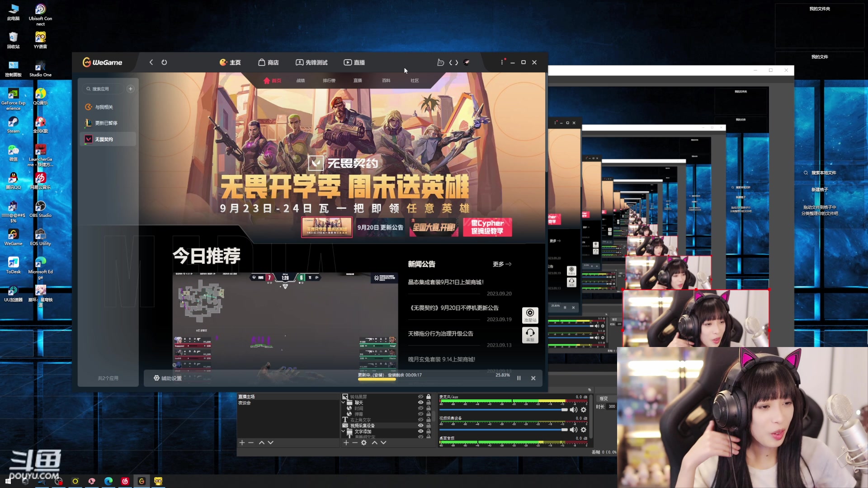Mute the 视频采集设备 speaker icon

tap(573, 430)
